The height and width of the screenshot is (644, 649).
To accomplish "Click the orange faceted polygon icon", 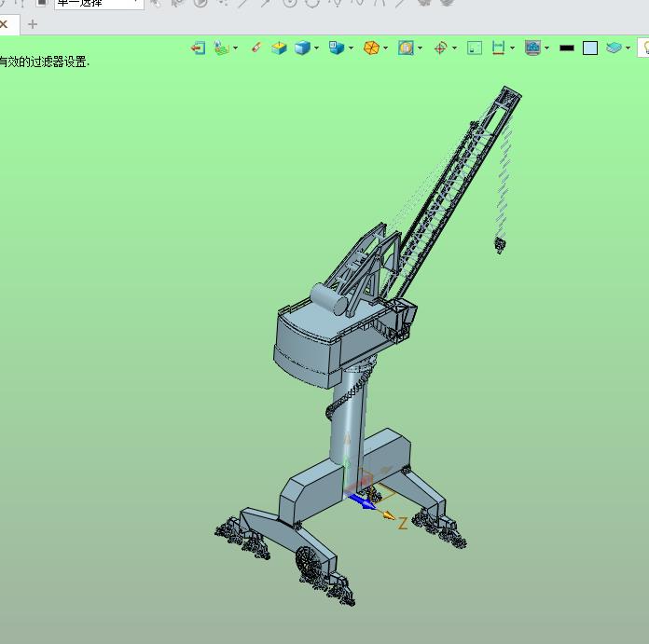I will pos(371,48).
